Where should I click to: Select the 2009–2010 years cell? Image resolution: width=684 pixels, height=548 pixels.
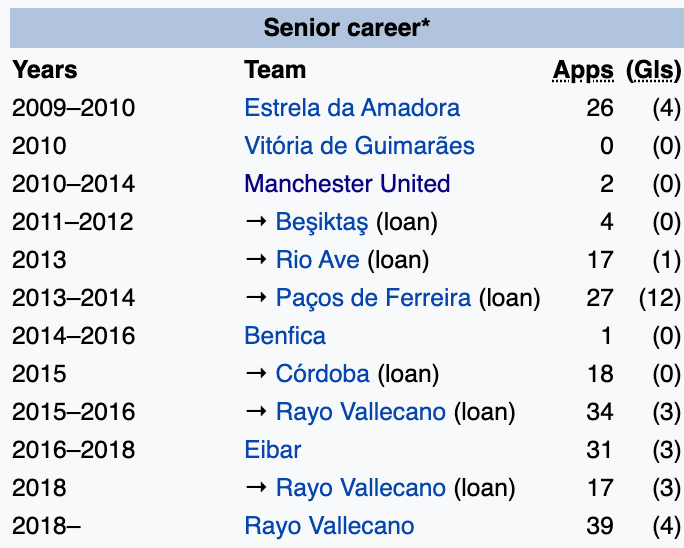coord(73,108)
